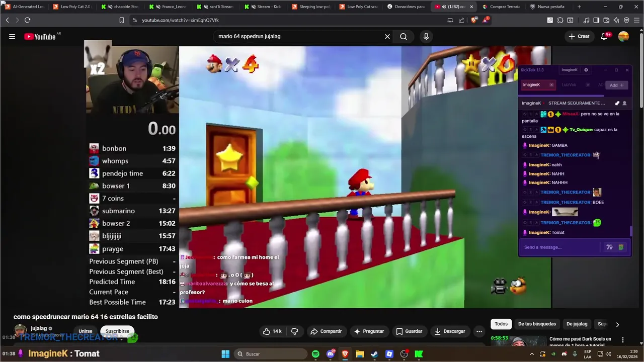Bookmark this page icon
644x362 pixels.
[122, 20]
